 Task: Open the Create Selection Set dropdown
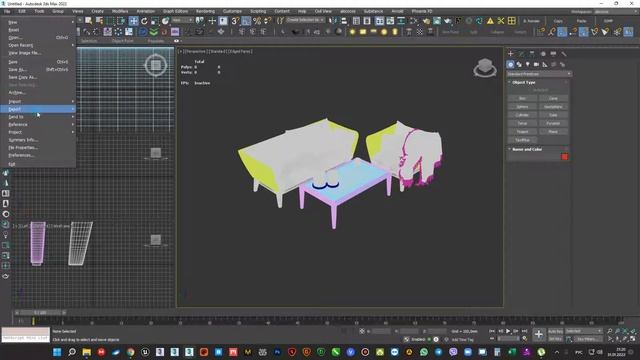(x=305, y=20)
